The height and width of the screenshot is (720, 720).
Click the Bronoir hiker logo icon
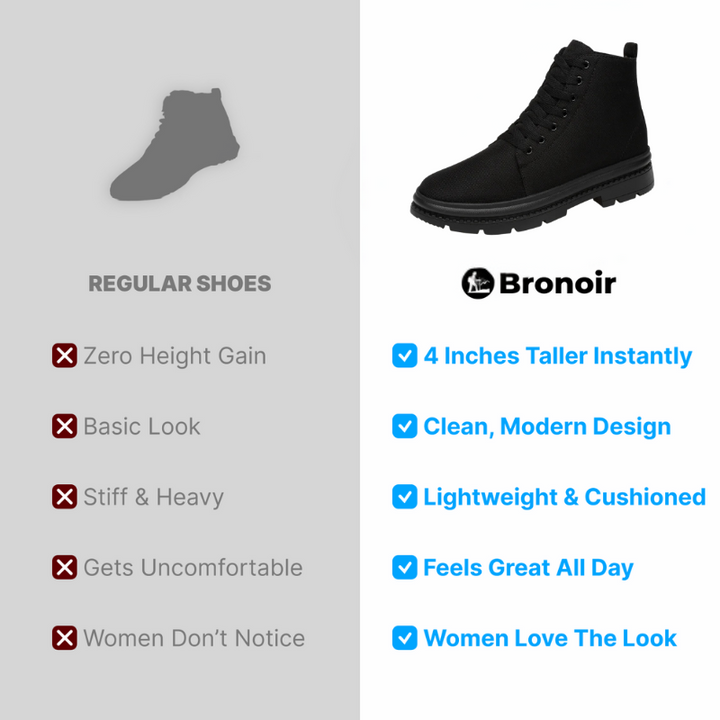pos(478,283)
